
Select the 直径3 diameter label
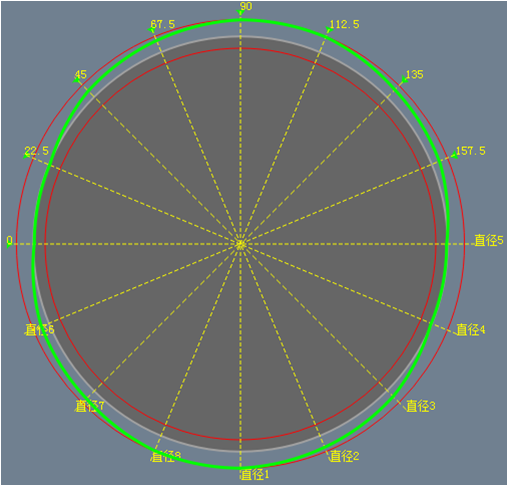click(x=421, y=406)
